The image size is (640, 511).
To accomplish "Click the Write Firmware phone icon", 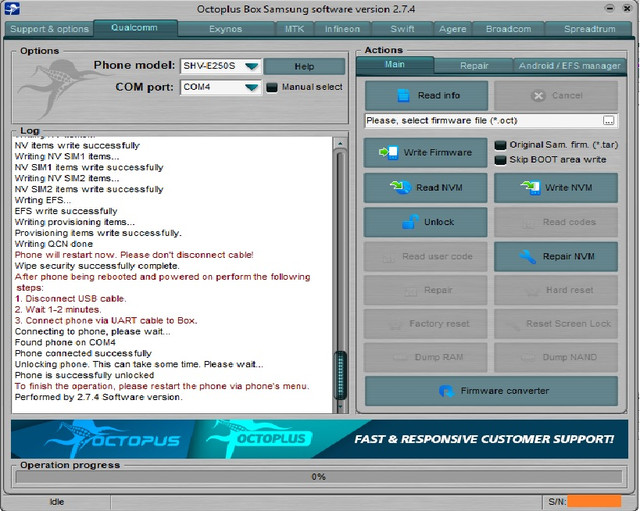I will pos(389,153).
